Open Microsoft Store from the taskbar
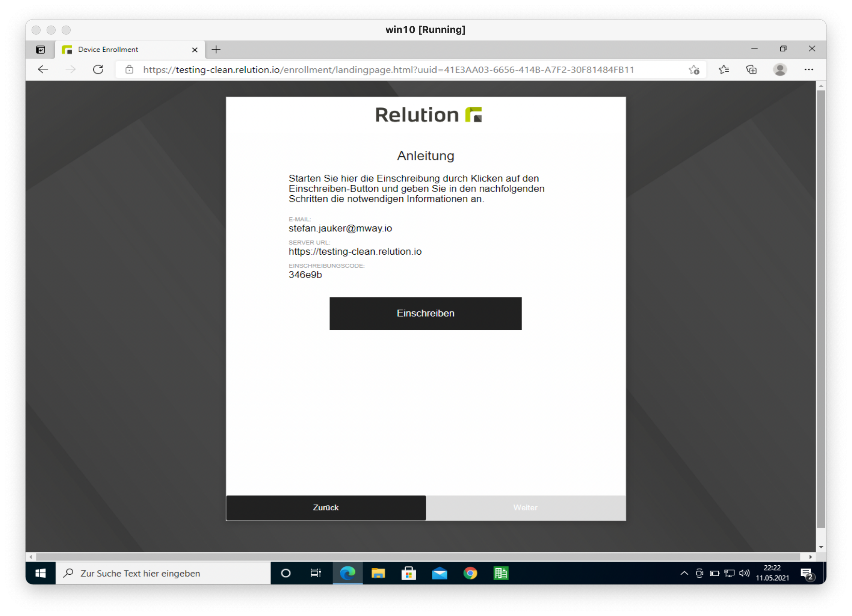This screenshot has height=616, width=852. click(408, 573)
